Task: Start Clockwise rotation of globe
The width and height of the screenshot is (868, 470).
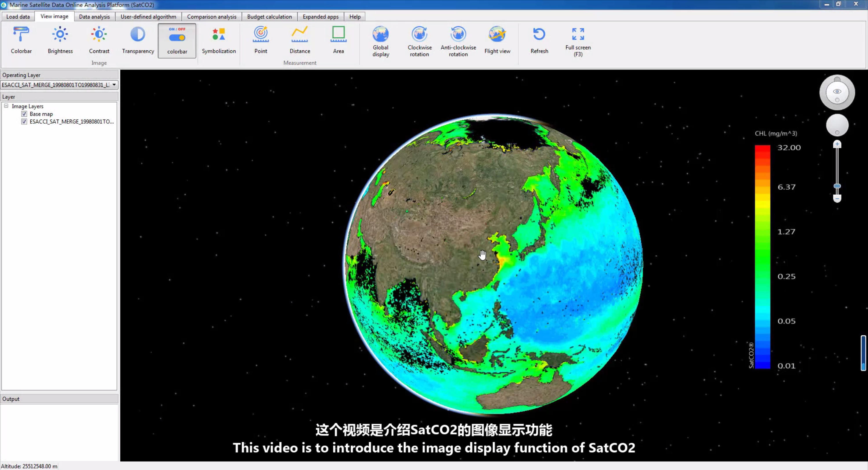Action: tap(420, 41)
